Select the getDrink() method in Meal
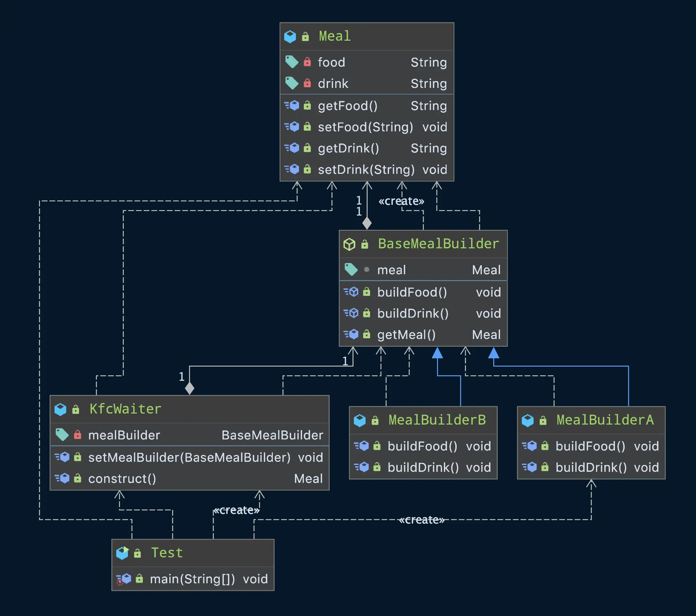Viewport: 696px width, 616px height. (x=348, y=148)
